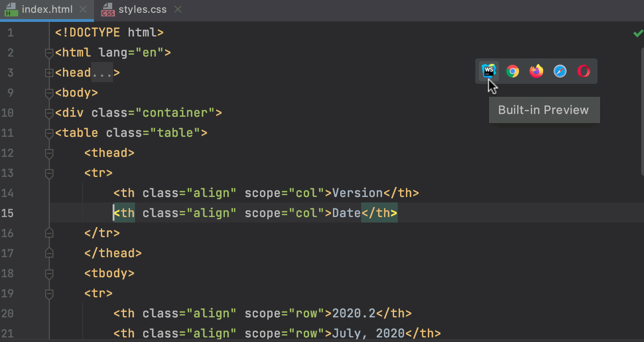Click the CSS file icon on styles.css tab

point(108,9)
